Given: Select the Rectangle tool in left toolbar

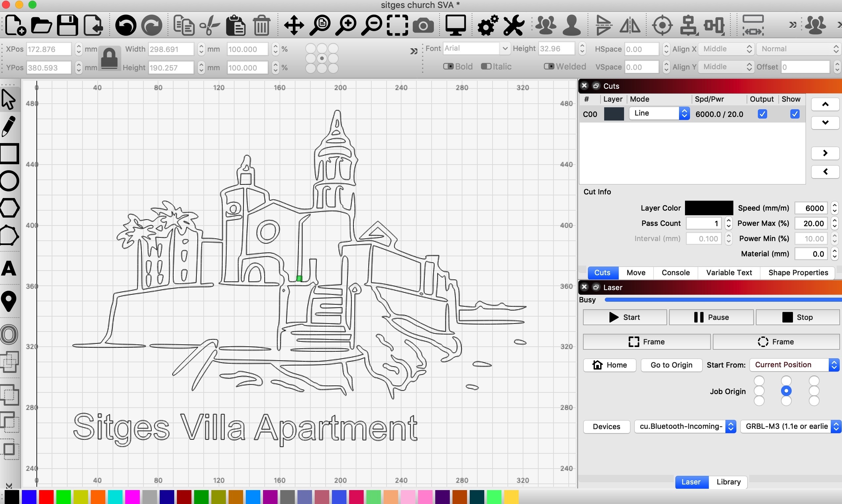Looking at the screenshot, I should pyautogui.click(x=9, y=154).
